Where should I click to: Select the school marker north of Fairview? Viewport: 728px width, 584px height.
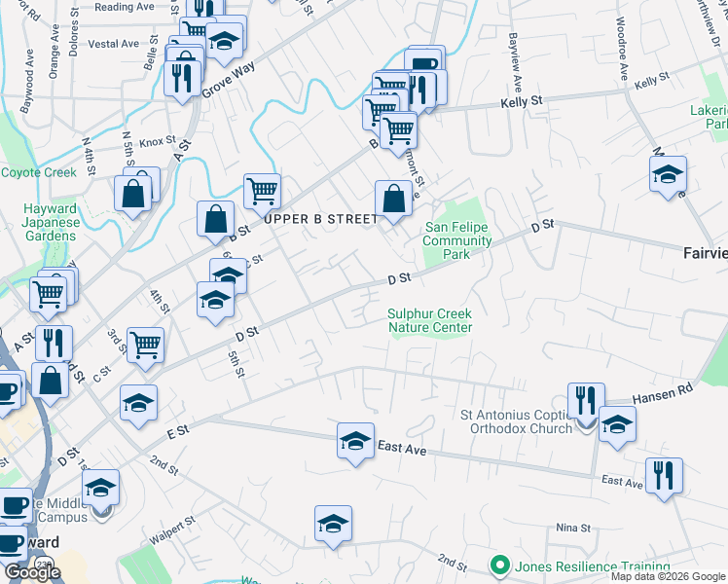coord(668,177)
